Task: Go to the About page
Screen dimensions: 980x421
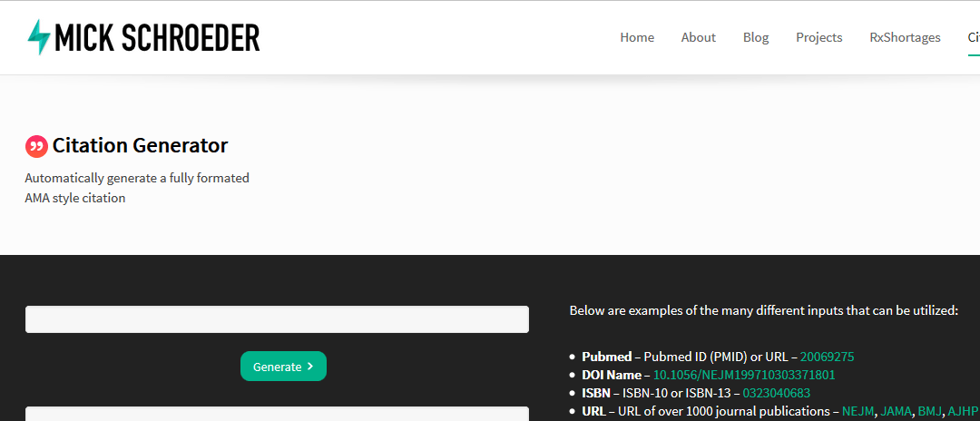Action: [698, 37]
